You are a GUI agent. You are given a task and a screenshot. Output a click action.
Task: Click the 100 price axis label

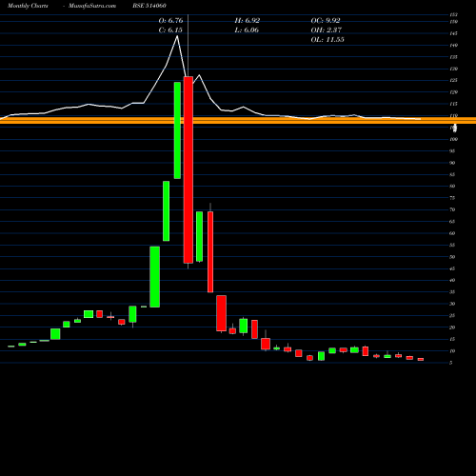coord(453,139)
